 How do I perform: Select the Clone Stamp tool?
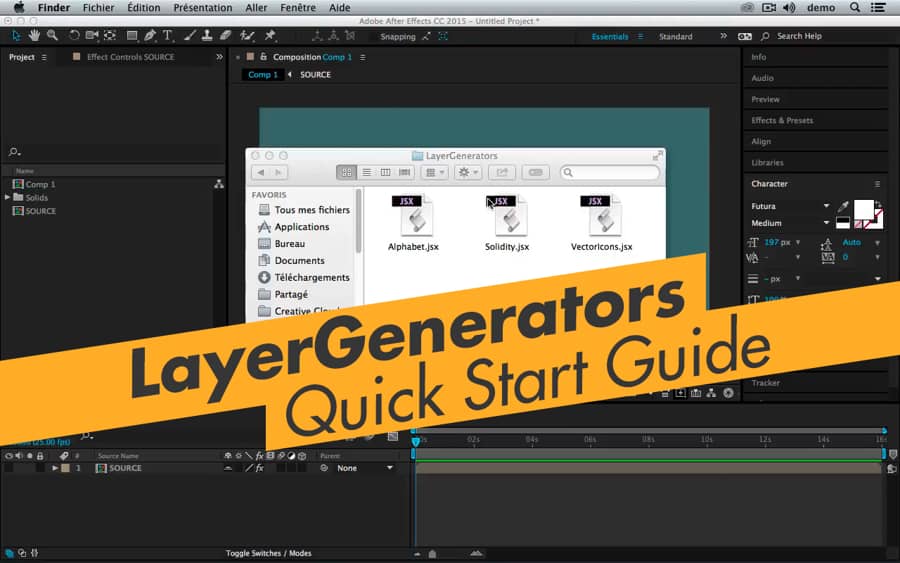207,36
